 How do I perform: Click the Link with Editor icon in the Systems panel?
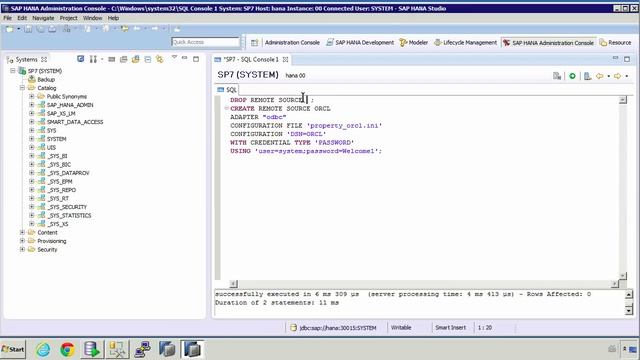[160, 59]
